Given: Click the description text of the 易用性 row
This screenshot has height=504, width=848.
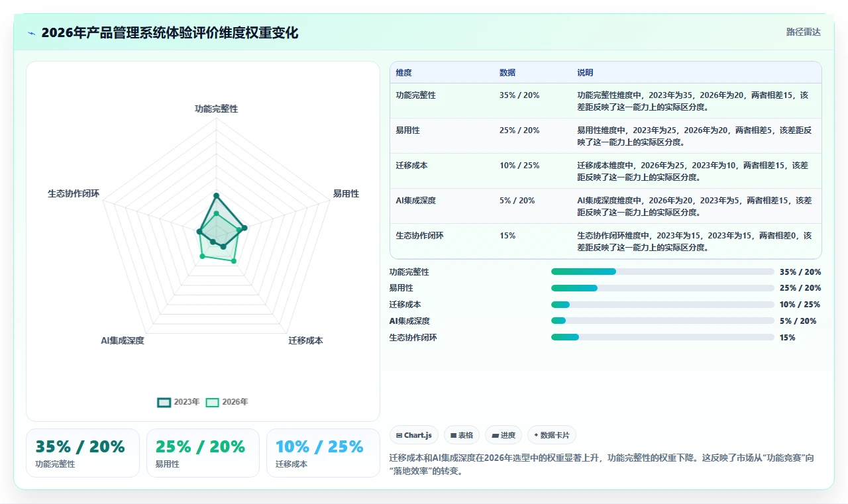Looking at the screenshot, I should click(x=694, y=136).
